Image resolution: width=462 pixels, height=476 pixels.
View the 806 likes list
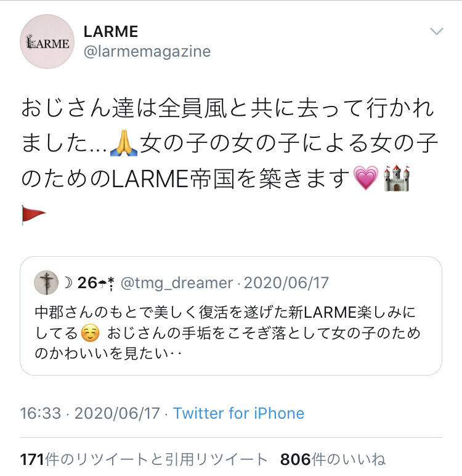pyautogui.click(x=333, y=459)
